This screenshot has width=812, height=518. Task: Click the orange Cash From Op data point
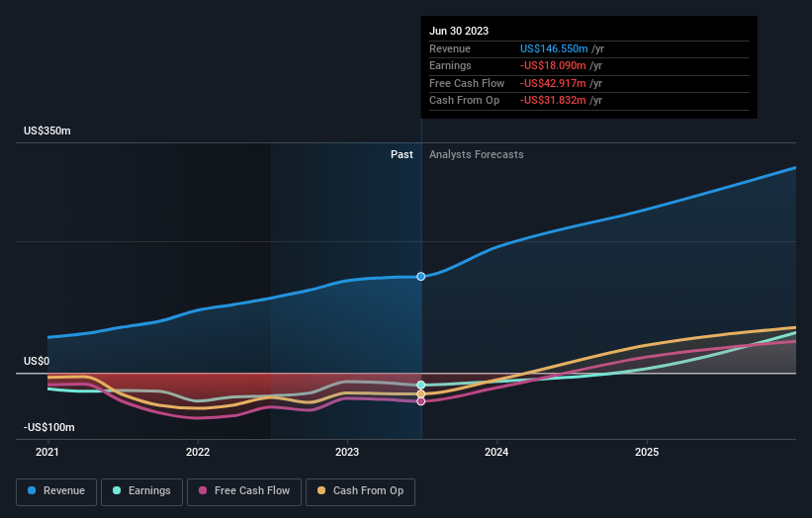pos(421,394)
